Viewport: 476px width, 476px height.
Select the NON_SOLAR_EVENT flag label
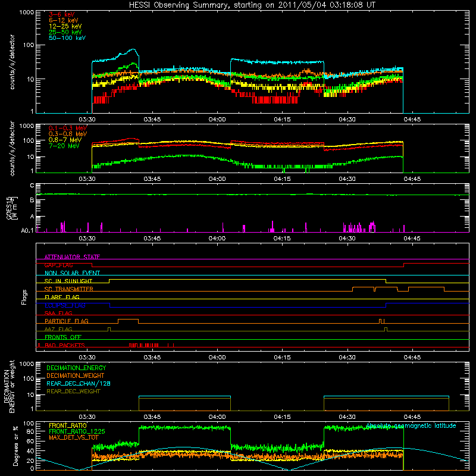(72, 273)
